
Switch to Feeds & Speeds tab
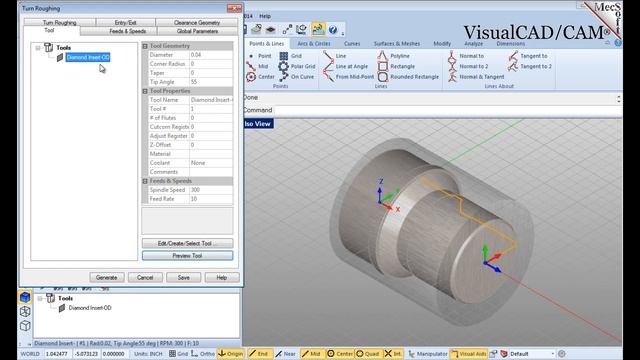[127, 31]
